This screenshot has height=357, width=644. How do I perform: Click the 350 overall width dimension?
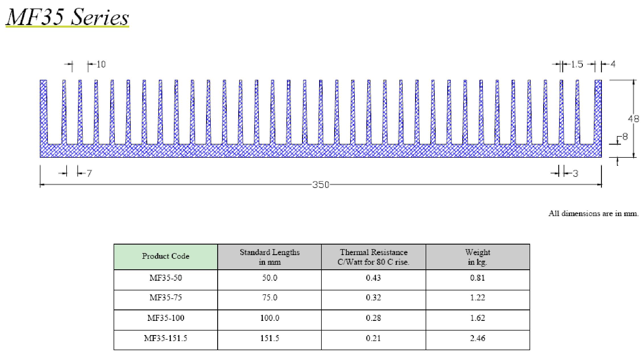coord(321,185)
